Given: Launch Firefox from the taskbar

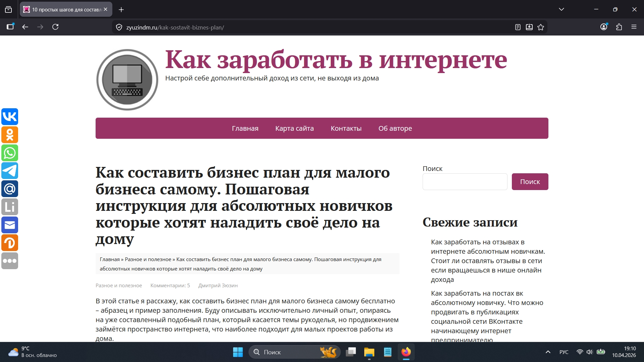Looking at the screenshot, I should click(x=406, y=352).
